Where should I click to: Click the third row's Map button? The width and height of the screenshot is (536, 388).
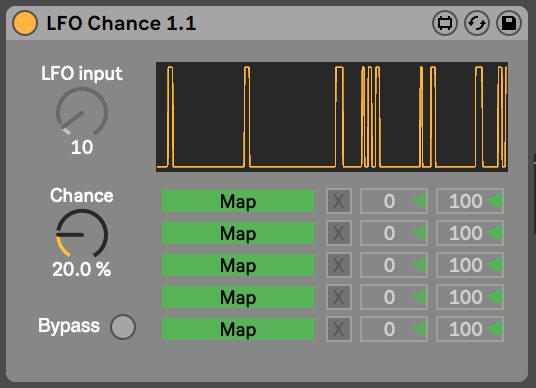(238, 265)
